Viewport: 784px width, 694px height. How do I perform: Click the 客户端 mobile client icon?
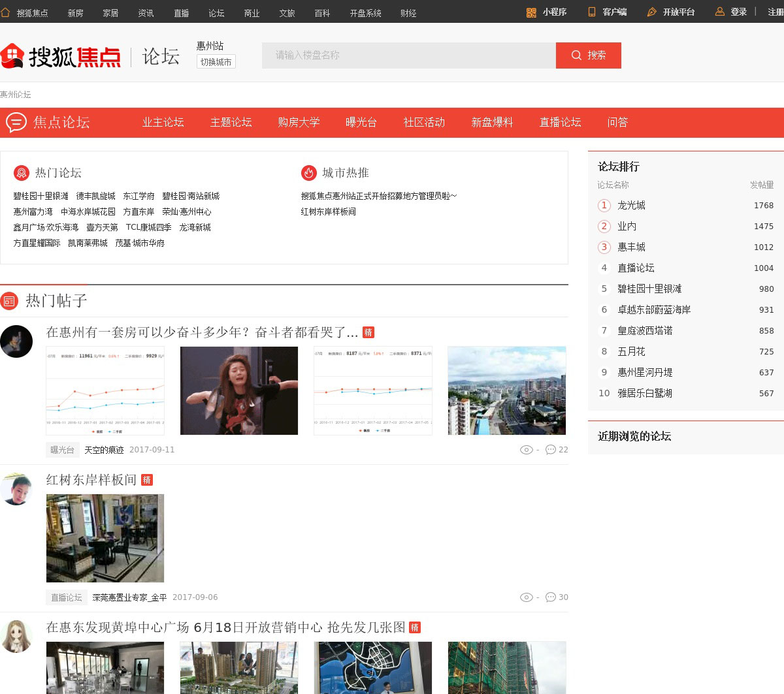[592, 12]
